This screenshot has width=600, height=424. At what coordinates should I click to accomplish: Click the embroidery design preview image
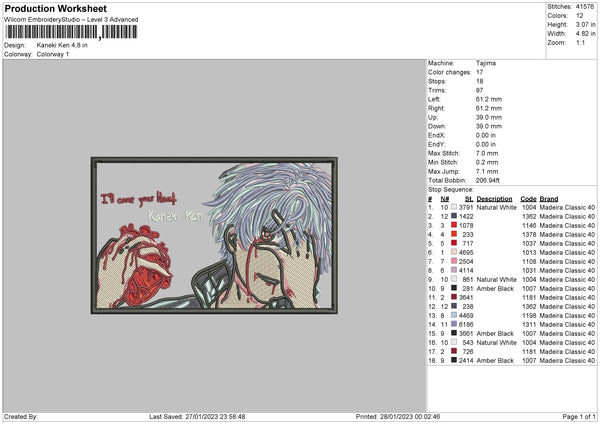[x=214, y=235]
